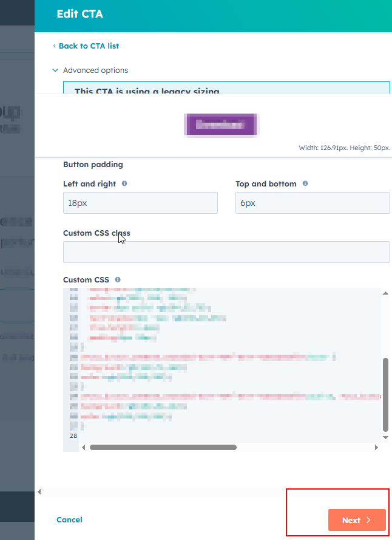The image size is (392, 540).
Task: Collapse the Advanced options section
Action: [x=55, y=70]
